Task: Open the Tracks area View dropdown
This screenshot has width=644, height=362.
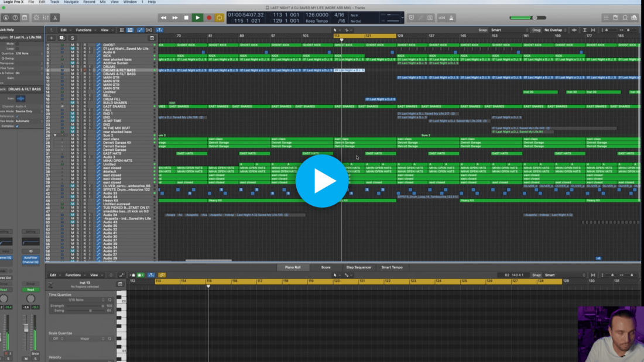Action: [x=106, y=30]
